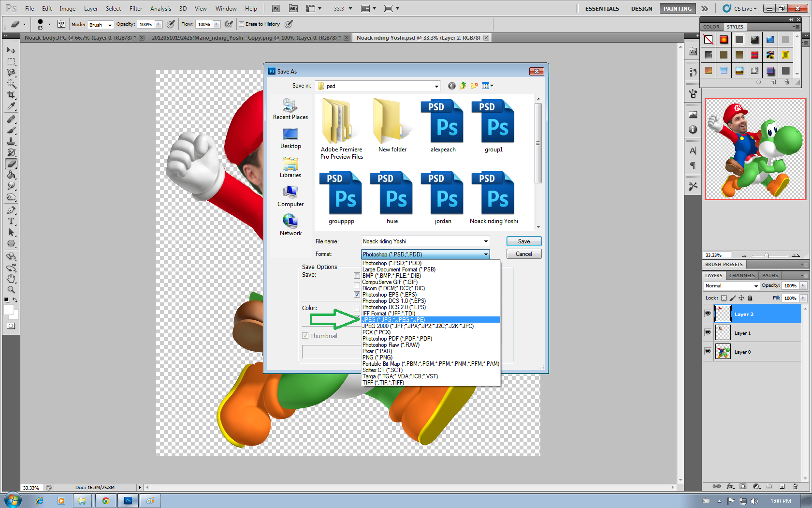Switch to the Channels tab
This screenshot has height=508, width=812.
(x=741, y=275)
